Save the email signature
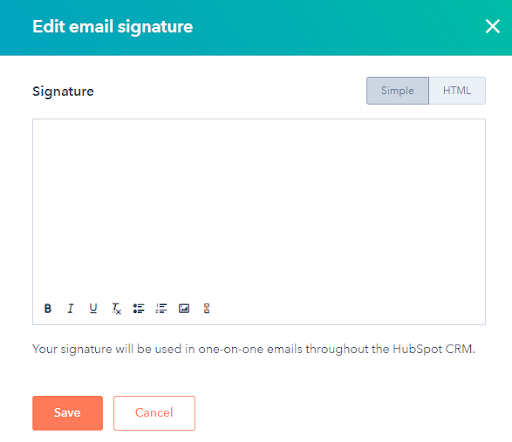Screen dimensions: 512x442 click(x=67, y=413)
